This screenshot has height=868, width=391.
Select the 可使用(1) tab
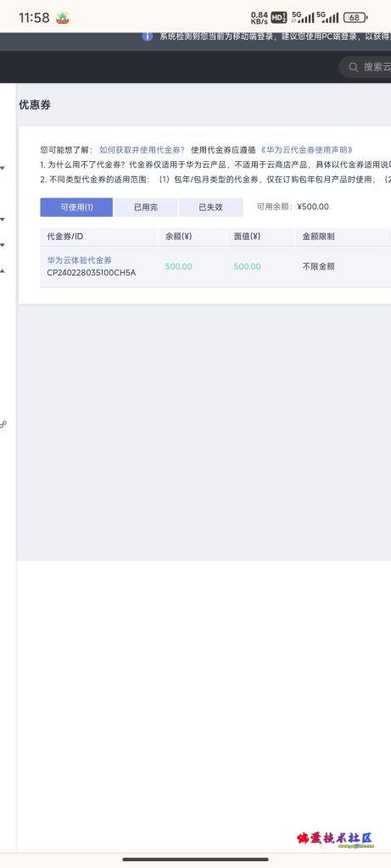(x=76, y=207)
